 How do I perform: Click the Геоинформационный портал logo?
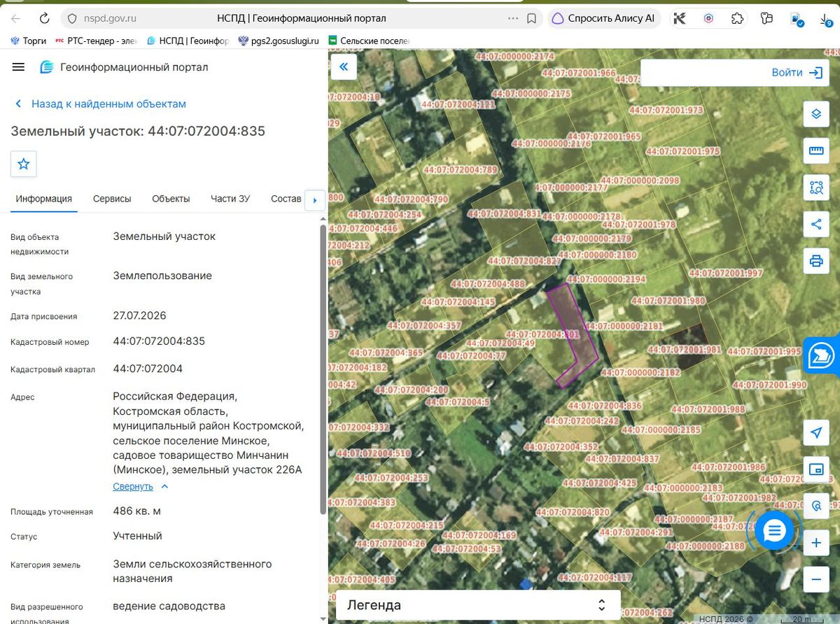pyautogui.click(x=124, y=67)
